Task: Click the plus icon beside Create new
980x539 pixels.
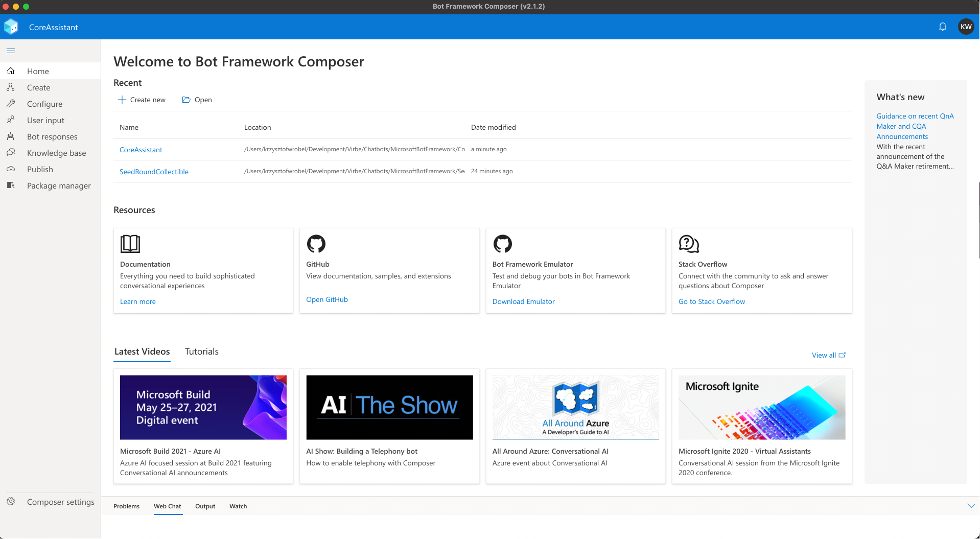Action: coord(122,100)
